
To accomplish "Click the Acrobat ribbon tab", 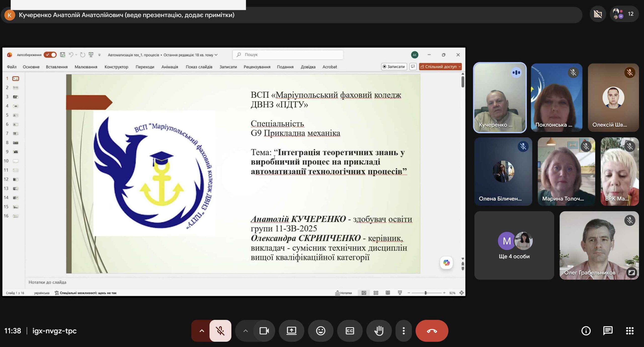I will pyautogui.click(x=330, y=67).
